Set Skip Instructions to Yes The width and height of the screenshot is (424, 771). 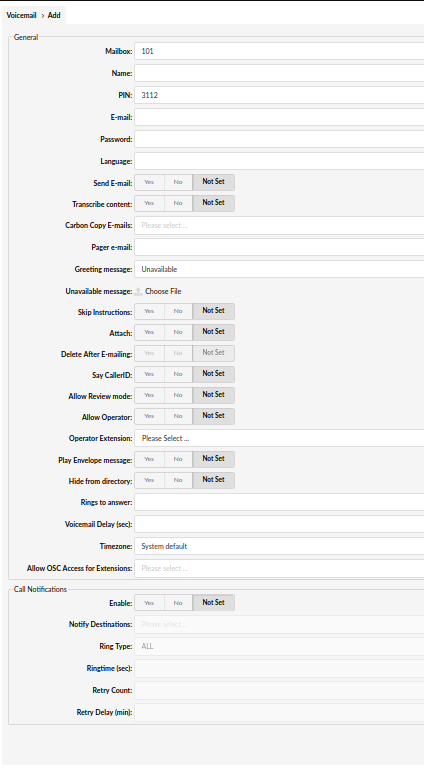149,312
